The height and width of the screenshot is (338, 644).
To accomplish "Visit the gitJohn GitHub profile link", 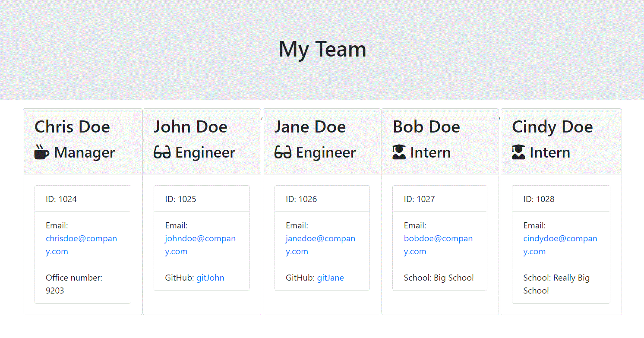I will (x=210, y=278).
